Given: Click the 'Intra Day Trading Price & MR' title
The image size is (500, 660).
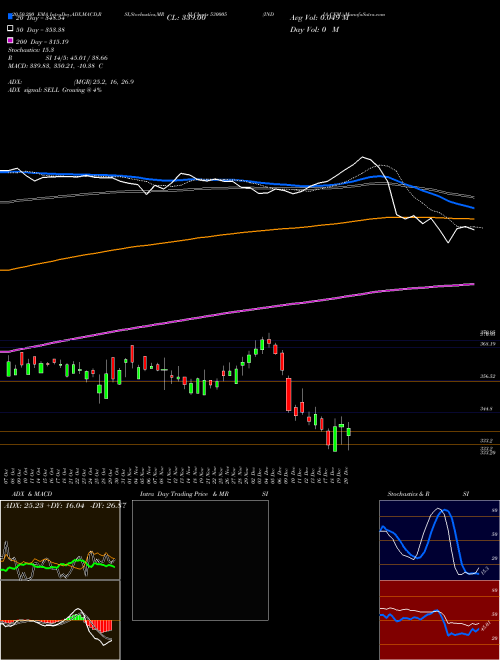Looking at the screenshot, I should click(x=184, y=494).
